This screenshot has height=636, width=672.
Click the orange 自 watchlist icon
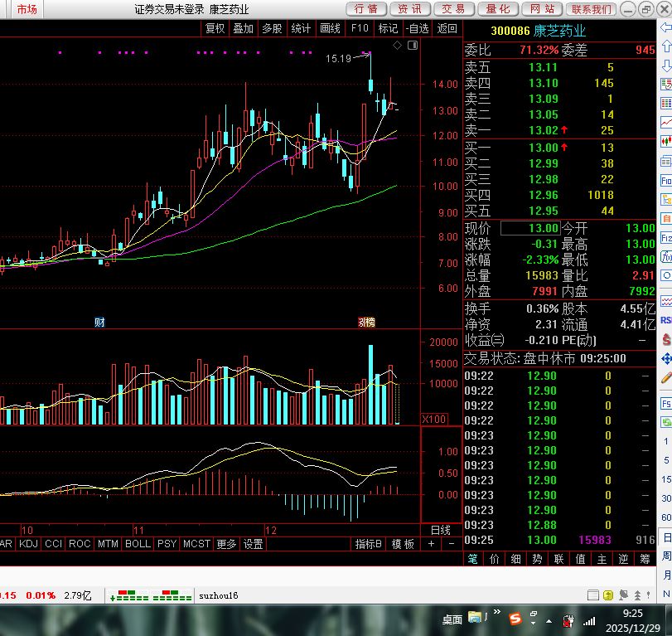click(666, 218)
